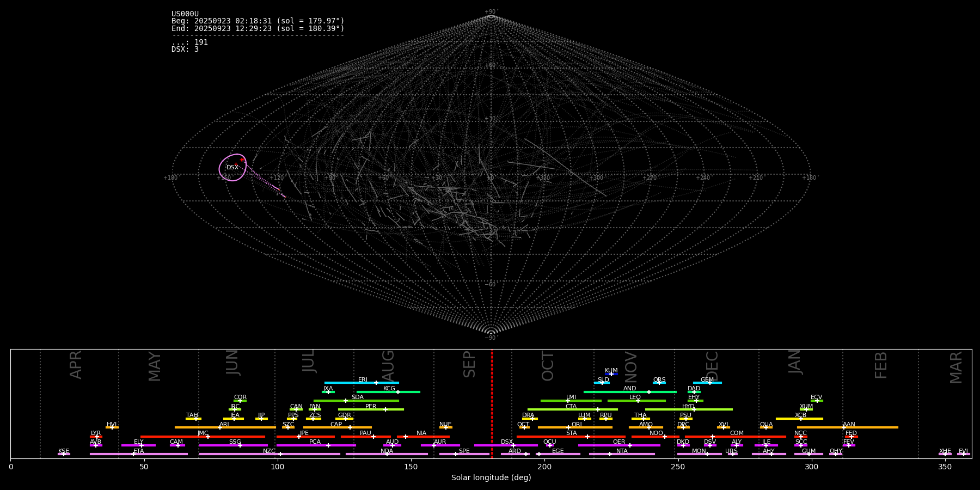Click the HYD shower label

pyautogui.click(x=688, y=407)
